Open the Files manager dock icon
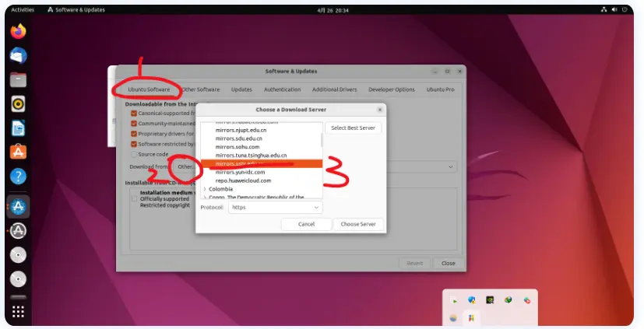644x329 pixels. coord(18,79)
